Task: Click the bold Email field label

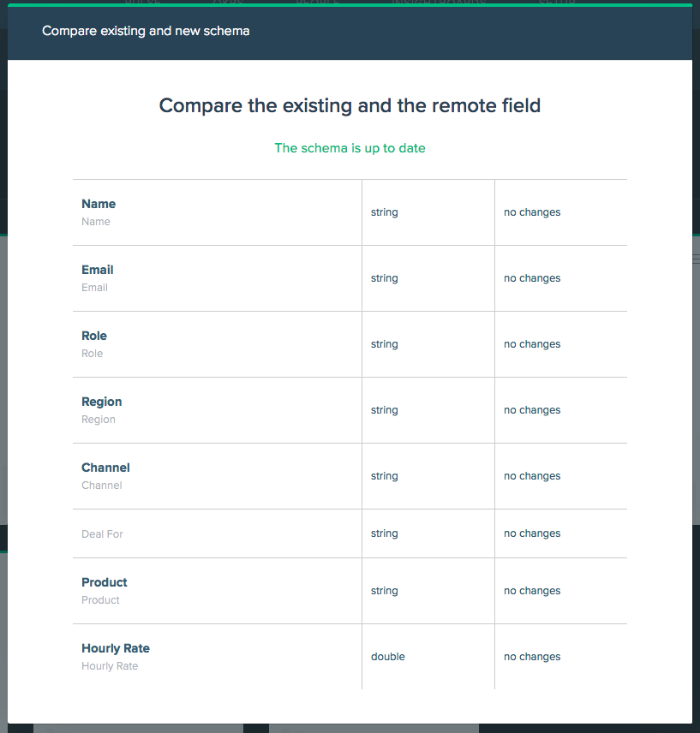Action: click(x=98, y=270)
